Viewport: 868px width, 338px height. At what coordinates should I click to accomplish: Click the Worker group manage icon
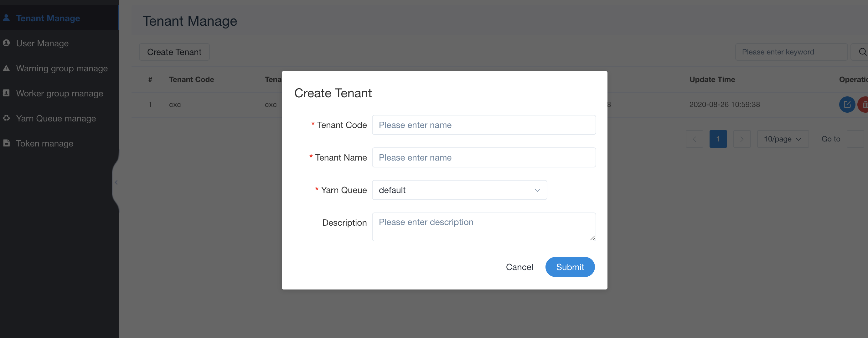(x=6, y=93)
